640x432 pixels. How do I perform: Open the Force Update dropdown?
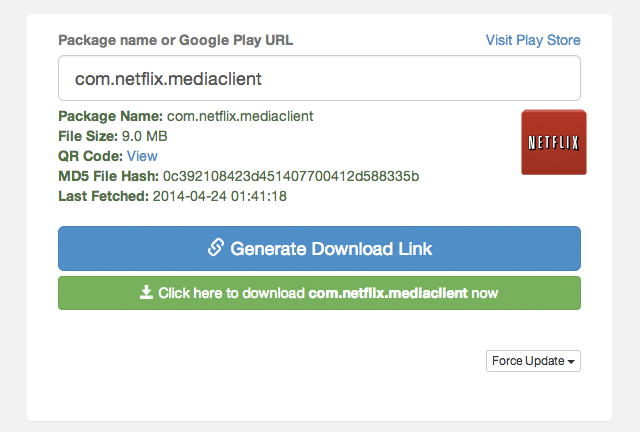coord(533,361)
